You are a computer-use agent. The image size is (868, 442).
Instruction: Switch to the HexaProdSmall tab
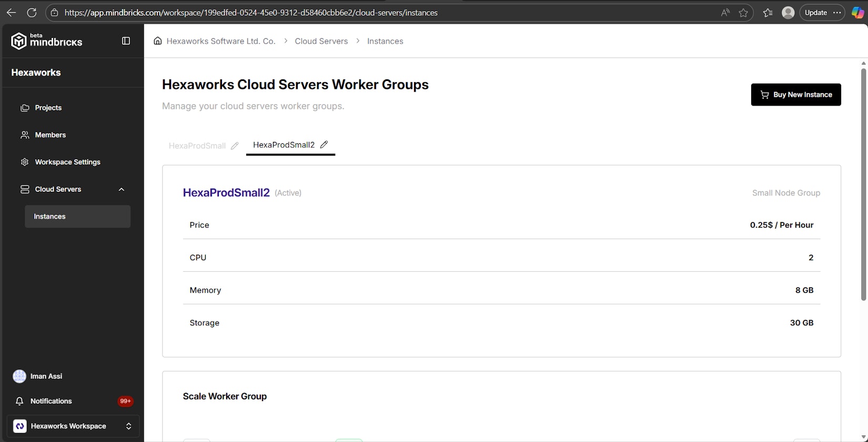(x=197, y=146)
